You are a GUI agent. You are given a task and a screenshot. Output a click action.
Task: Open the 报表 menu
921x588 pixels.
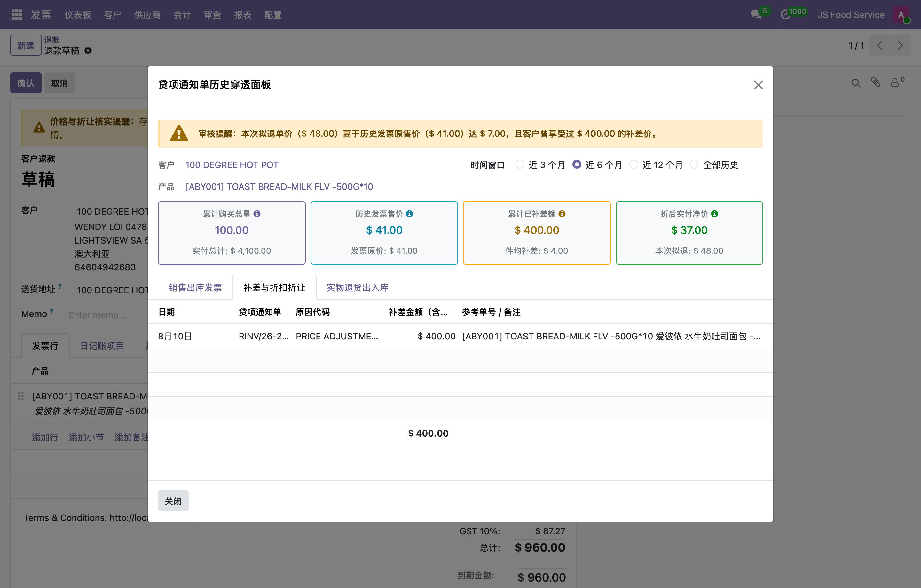pyautogui.click(x=243, y=14)
